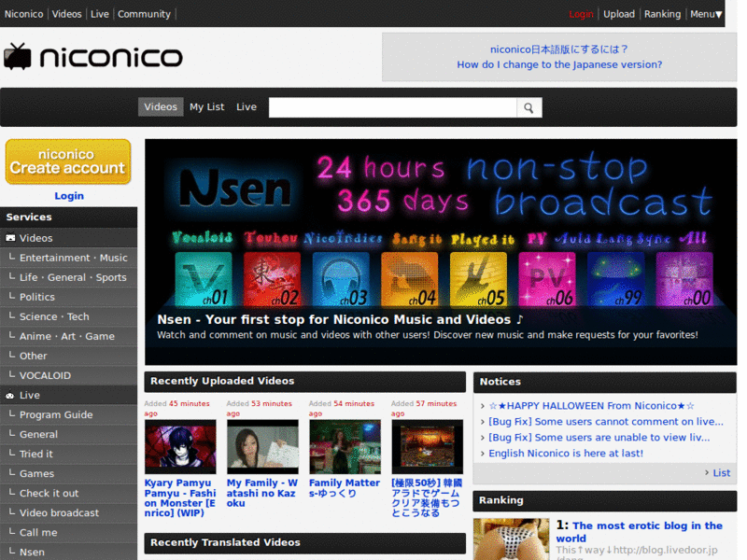Click Ranking in top bar
Image resolution: width=747 pixels, height=560 pixels.
(x=662, y=14)
